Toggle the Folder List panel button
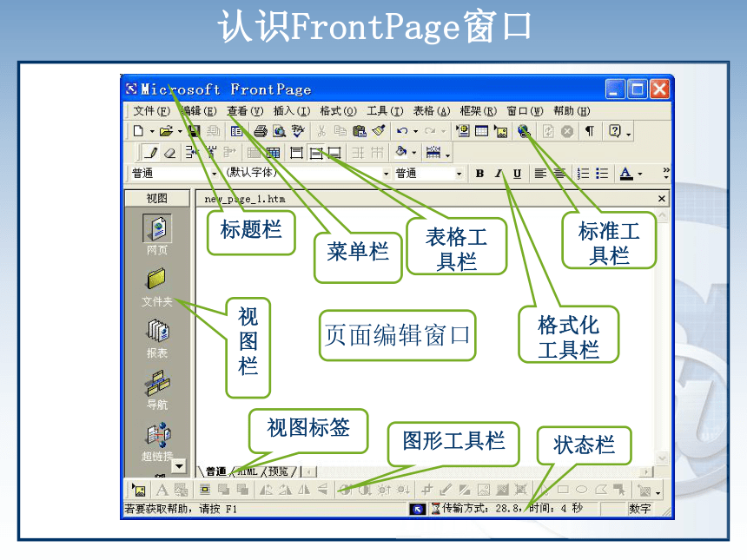Screen dimensions: 747x560 click(x=237, y=131)
